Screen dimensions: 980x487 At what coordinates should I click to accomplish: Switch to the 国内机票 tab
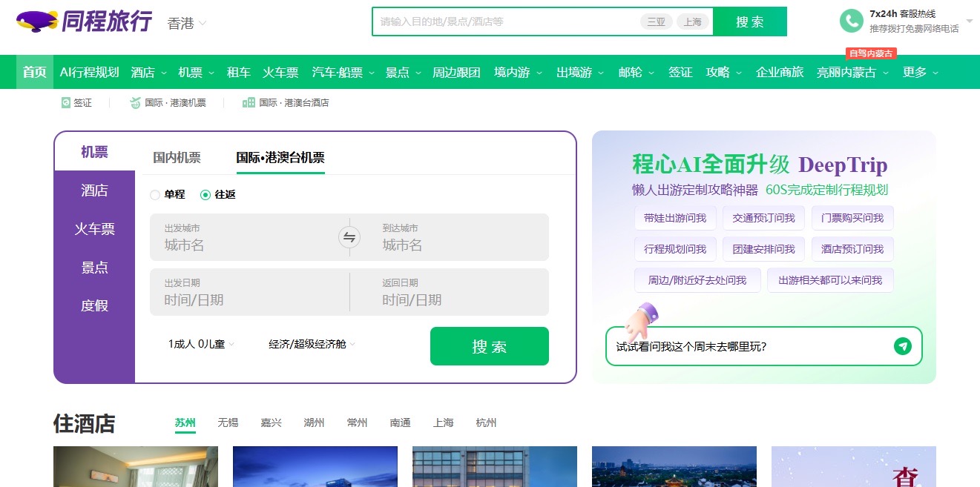click(176, 157)
